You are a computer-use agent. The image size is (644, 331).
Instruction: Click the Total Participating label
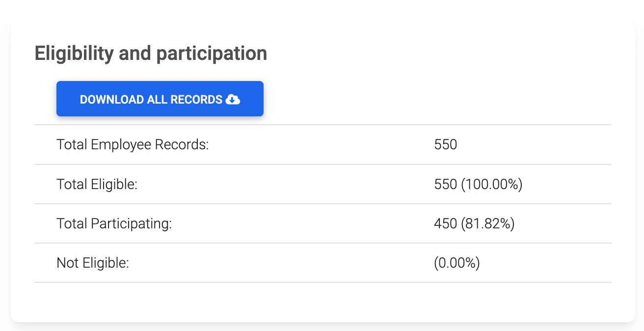pos(114,224)
